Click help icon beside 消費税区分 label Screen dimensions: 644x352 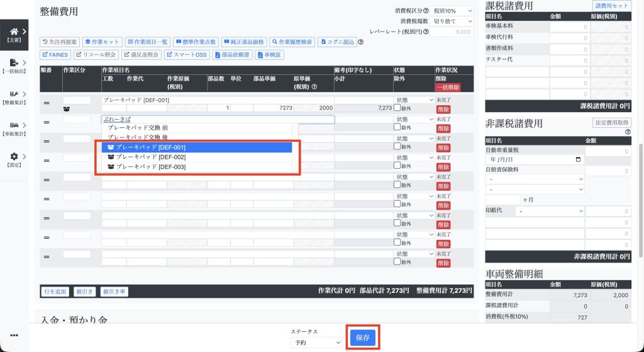coord(426,11)
